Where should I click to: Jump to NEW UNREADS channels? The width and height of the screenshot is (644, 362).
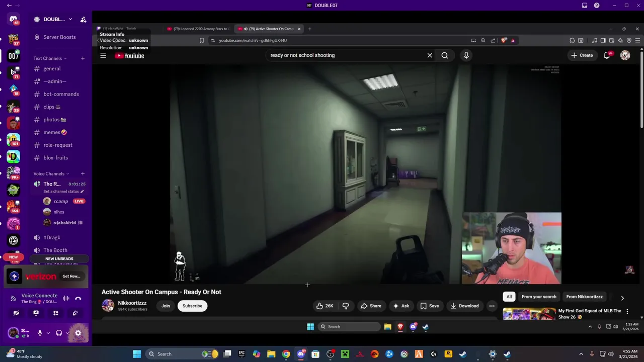[59, 259]
